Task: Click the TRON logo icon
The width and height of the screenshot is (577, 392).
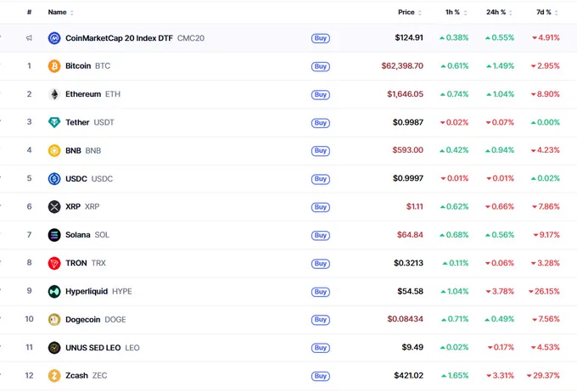Action: pos(54,263)
